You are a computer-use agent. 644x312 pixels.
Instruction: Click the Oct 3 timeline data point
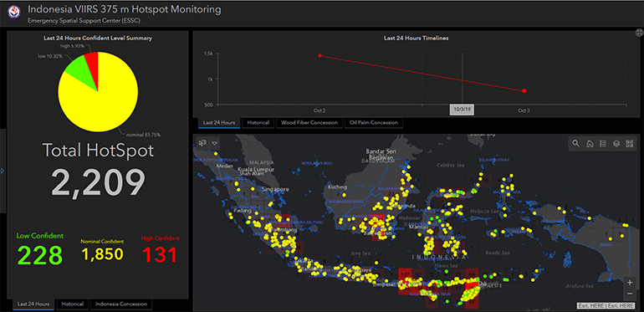point(524,90)
